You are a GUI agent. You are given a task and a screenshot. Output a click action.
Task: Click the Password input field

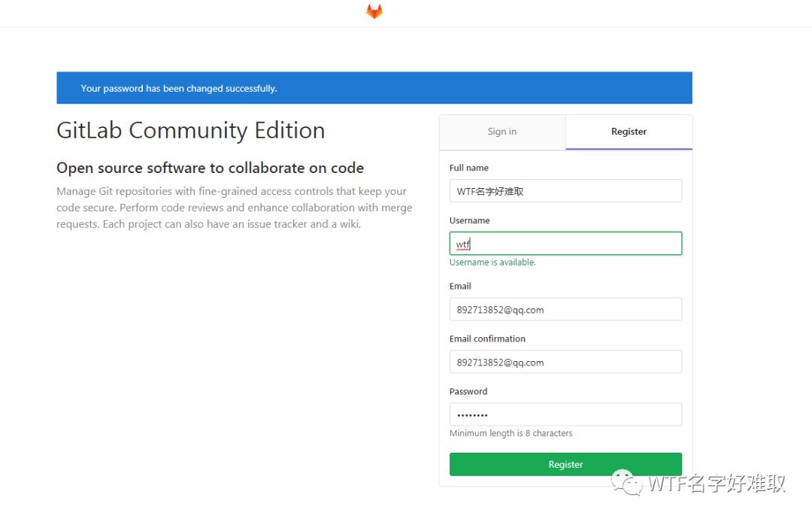(565, 414)
